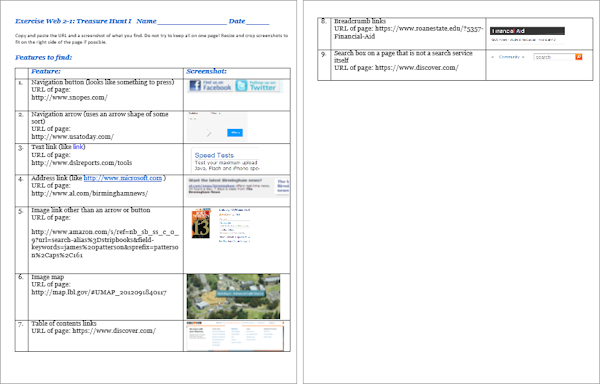600x384 pixels.
Task: Select the "Navigation button" feature text
Action: tap(103, 82)
